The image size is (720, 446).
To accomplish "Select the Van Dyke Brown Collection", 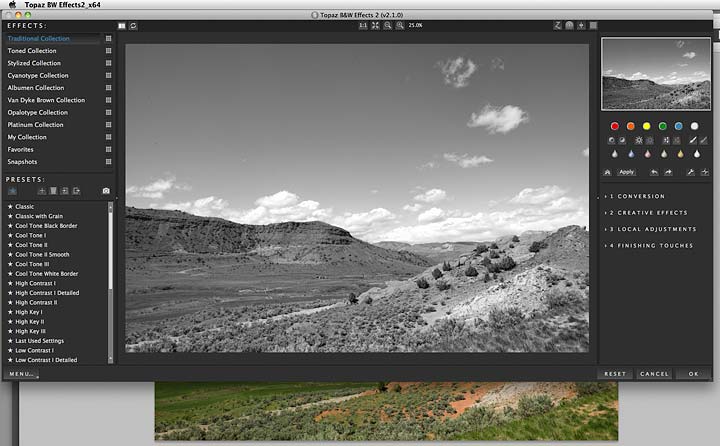I will [46, 100].
